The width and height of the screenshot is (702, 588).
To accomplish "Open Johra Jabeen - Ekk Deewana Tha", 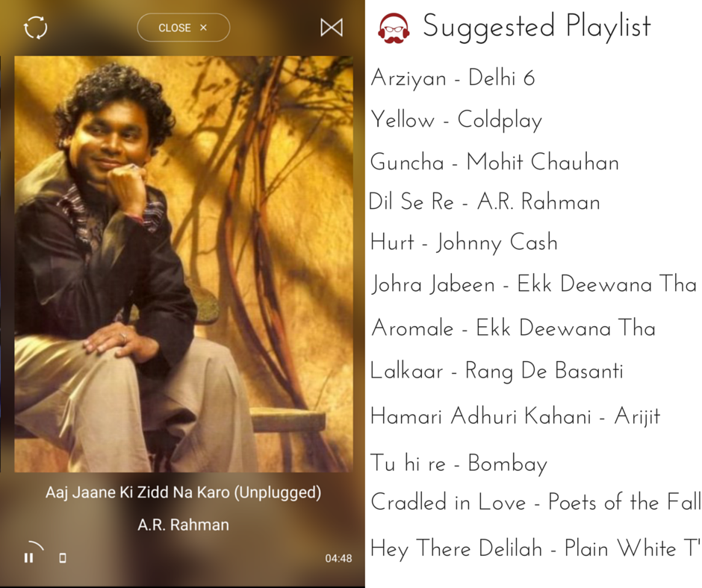I will coord(534,284).
